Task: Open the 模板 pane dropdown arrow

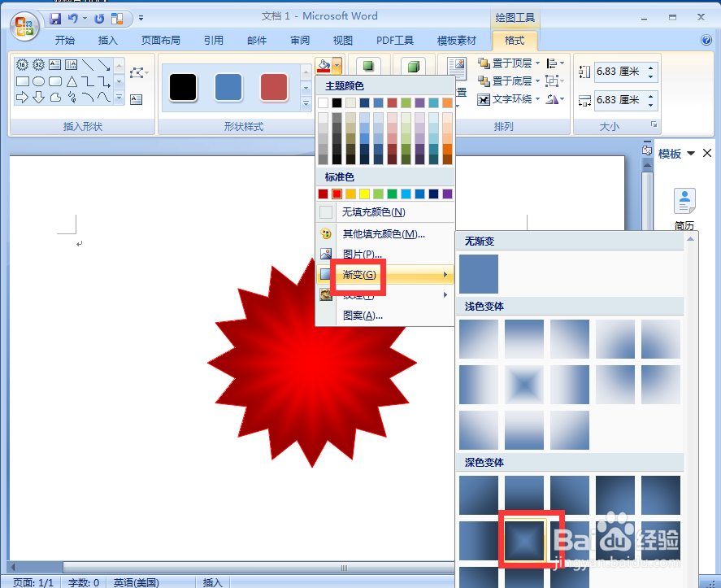Action: click(691, 153)
